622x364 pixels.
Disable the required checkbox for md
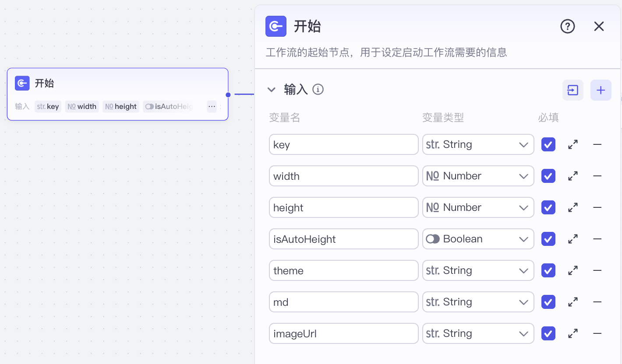(x=548, y=302)
